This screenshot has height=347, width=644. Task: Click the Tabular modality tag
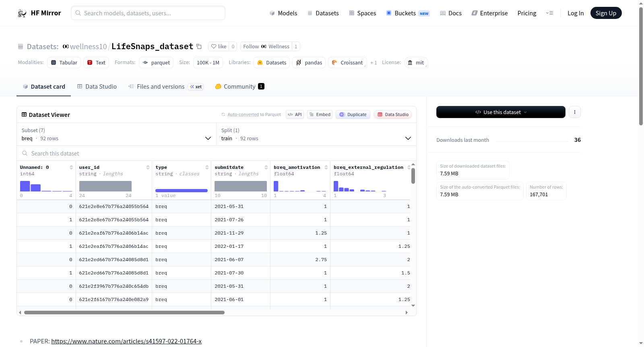click(x=64, y=62)
